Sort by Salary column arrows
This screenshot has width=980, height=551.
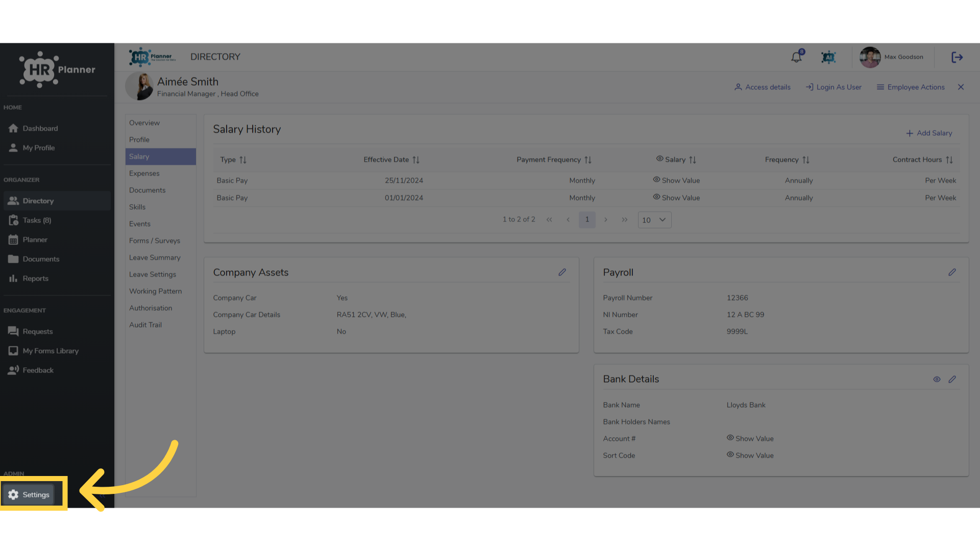[x=693, y=160]
